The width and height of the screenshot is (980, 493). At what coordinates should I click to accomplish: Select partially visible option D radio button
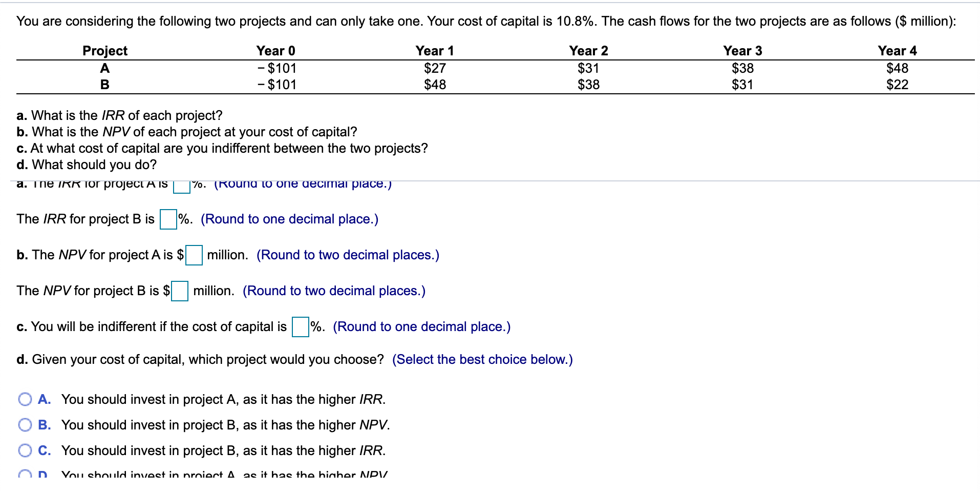point(25,475)
